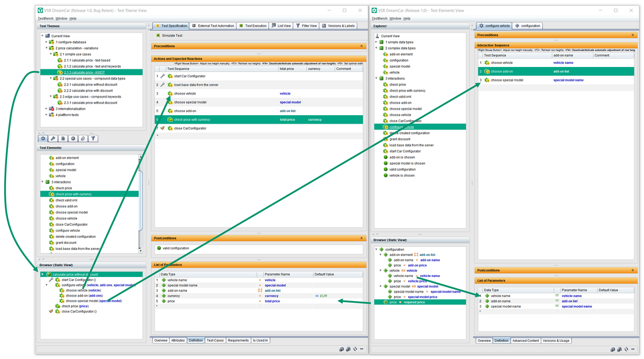Open the Advanced Content tab in Test Elements View

click(x=525, y=340)
